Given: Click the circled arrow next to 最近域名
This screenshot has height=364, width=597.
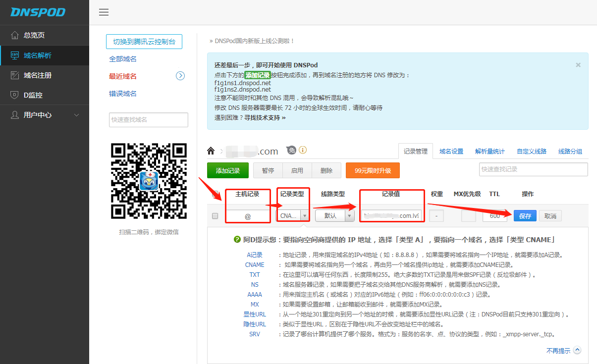Looking at the screenshot, I should (180, 76).
